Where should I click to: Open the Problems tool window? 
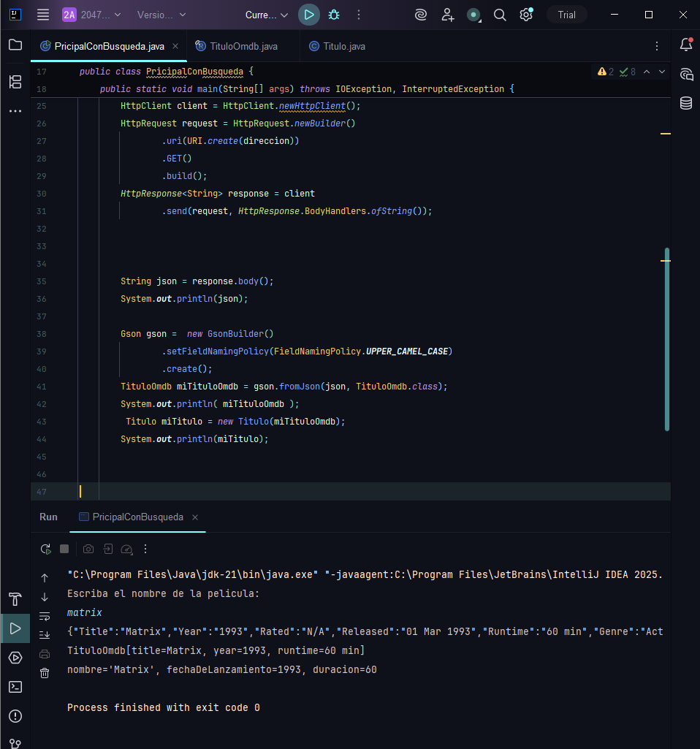15,716
